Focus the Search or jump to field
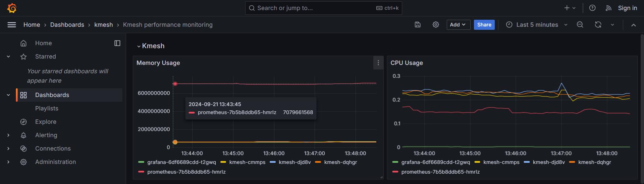Image resolution: width=644 pixels, height=184 pixels. [x=315, y=8]
